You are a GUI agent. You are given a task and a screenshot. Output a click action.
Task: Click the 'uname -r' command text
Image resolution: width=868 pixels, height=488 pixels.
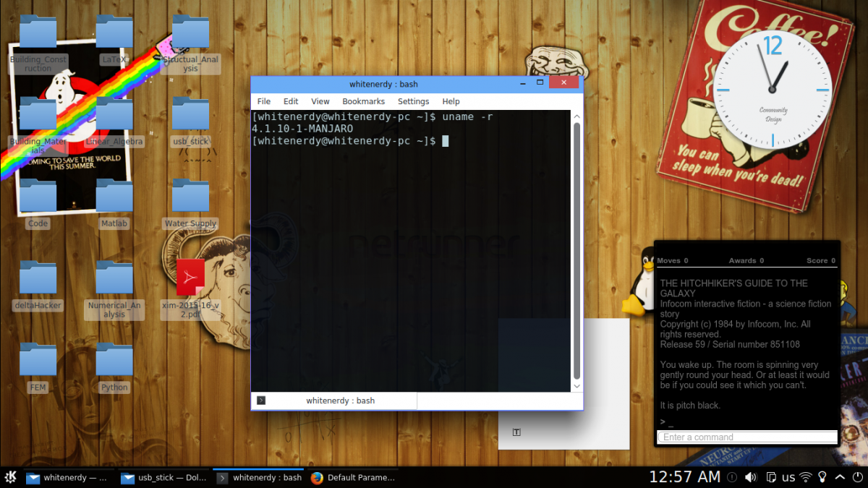click(467, 116)
